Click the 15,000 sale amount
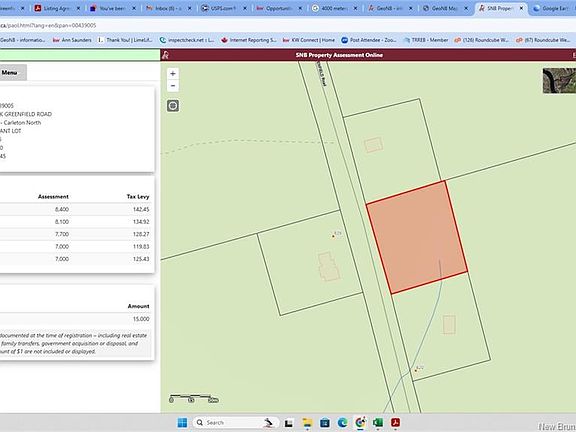Screen dimensions: 576x432 coord(141,319)
